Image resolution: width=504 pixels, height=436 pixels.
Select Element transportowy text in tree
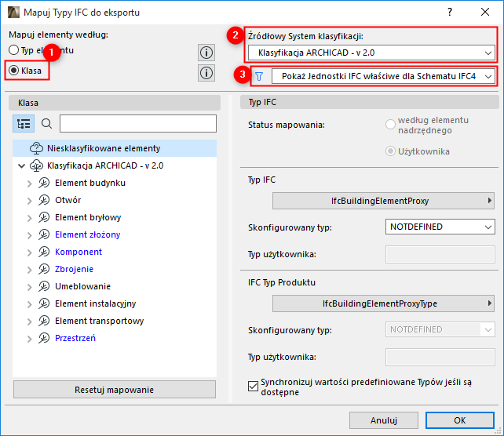point(100,321)
